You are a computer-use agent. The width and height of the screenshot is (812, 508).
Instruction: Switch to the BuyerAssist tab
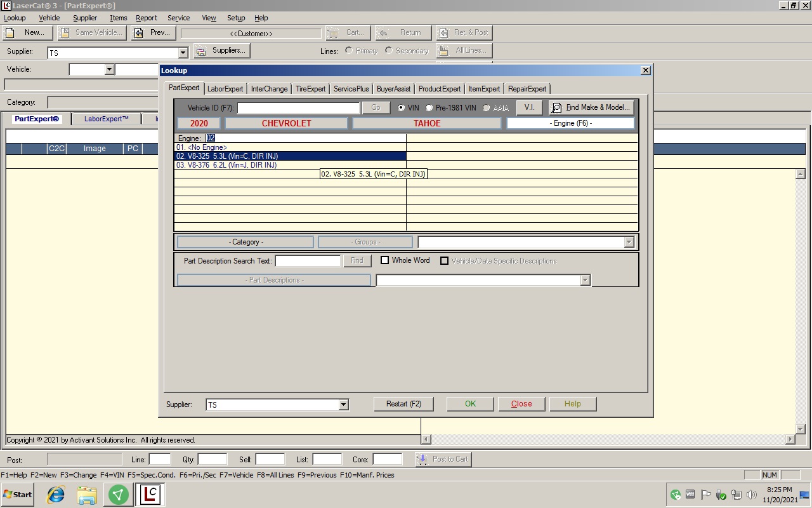[394, 89]
